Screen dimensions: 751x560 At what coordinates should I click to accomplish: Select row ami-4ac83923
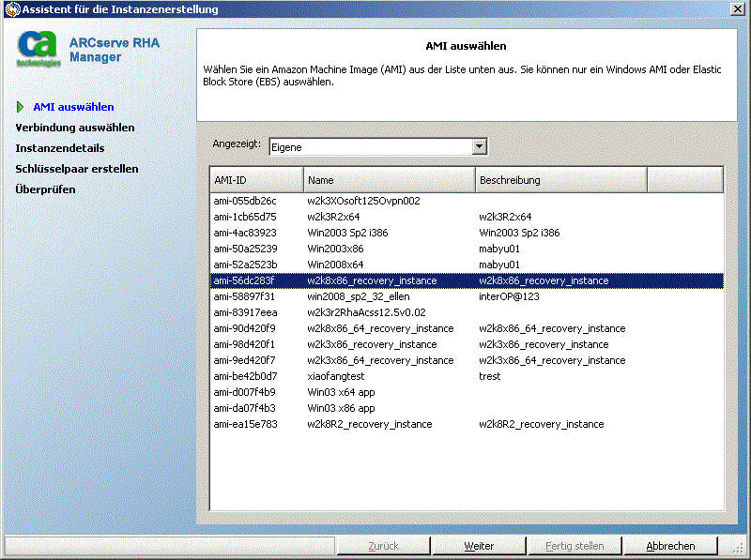[x=467, y=233]
